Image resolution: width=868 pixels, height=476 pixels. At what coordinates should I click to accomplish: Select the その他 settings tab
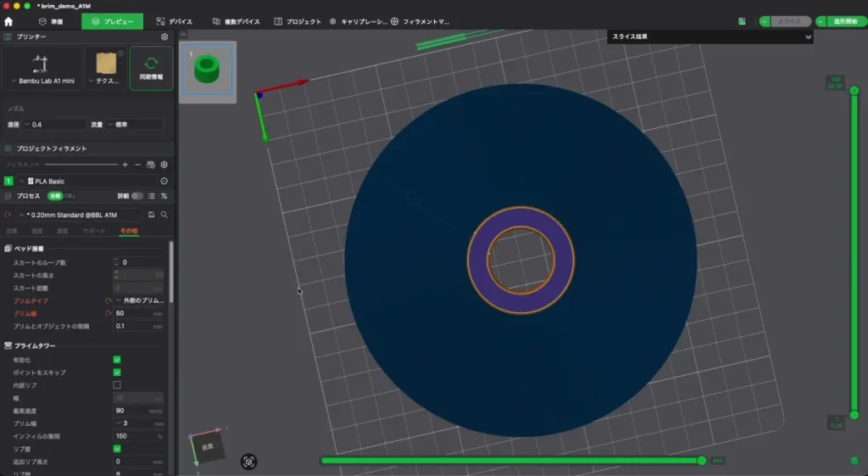click(x=129, y=231)
